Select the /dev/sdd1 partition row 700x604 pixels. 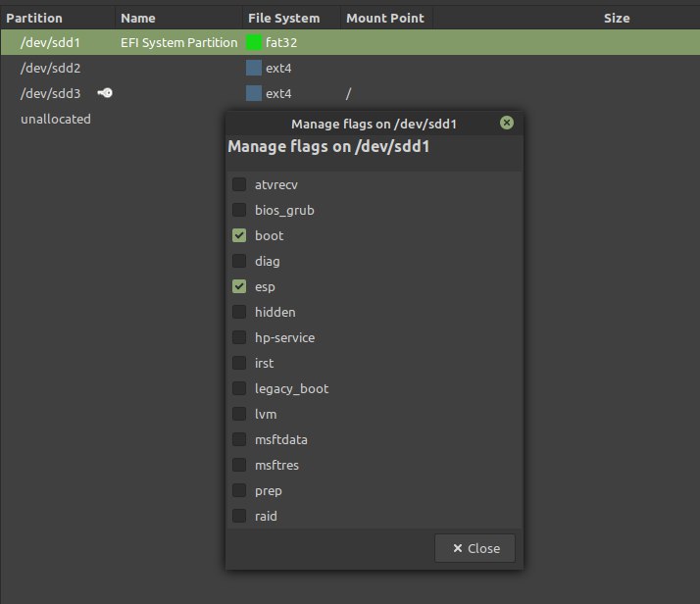click(350, 42)
